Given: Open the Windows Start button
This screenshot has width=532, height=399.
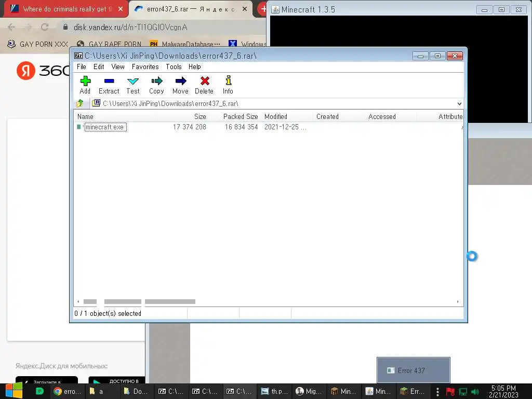Looking at the screenshot, I should 14,391.
